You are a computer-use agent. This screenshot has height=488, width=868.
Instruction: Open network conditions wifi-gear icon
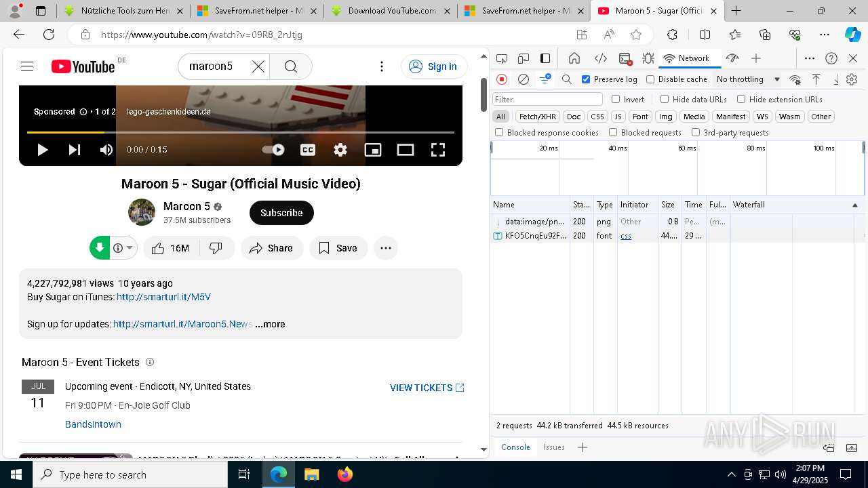coord(795,79)
